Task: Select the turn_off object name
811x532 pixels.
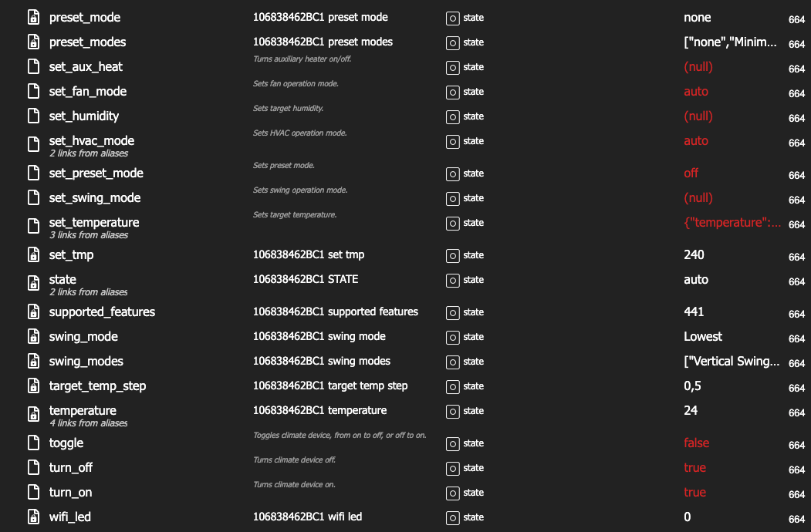Action: (x=71, y=467)
